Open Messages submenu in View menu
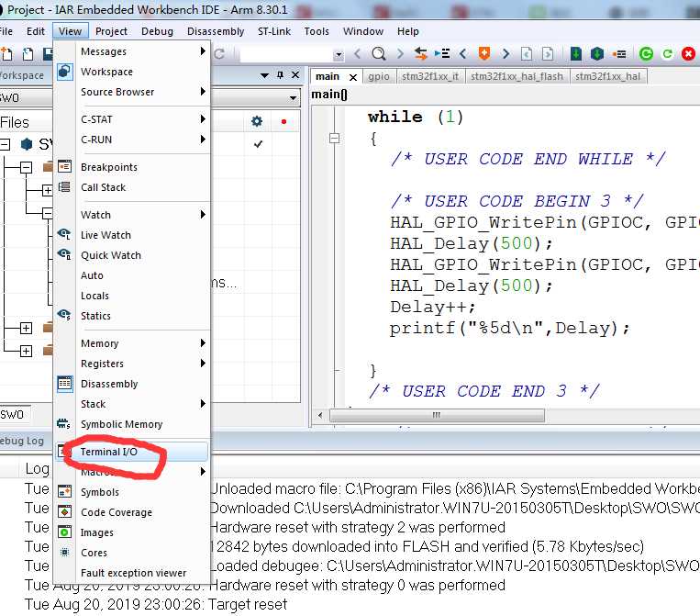Image resolution: width=700 pixels, height=616 pixels. [132, 51]
